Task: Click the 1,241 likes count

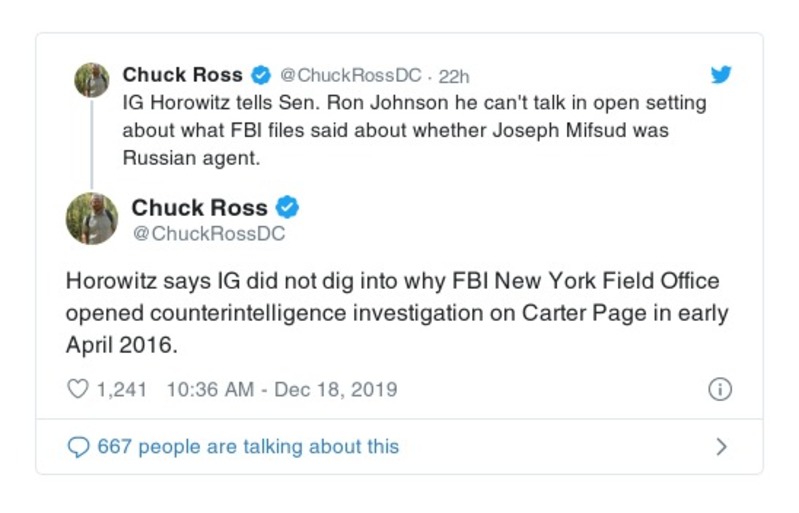Action: coord(122,389)
